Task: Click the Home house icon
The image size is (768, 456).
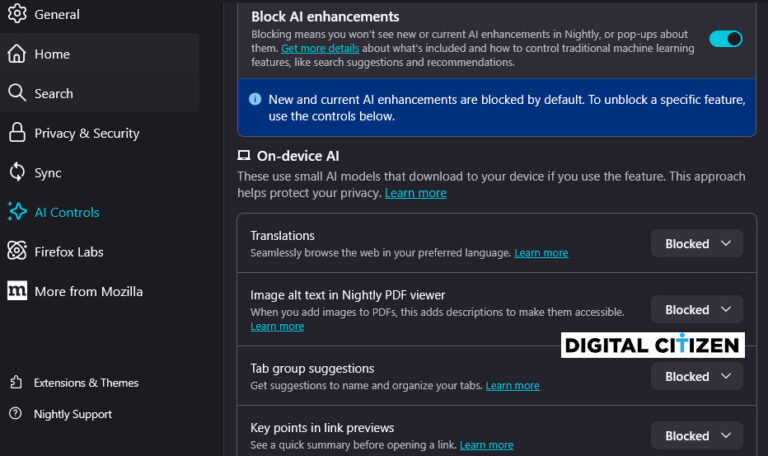Action: (17, 53)
